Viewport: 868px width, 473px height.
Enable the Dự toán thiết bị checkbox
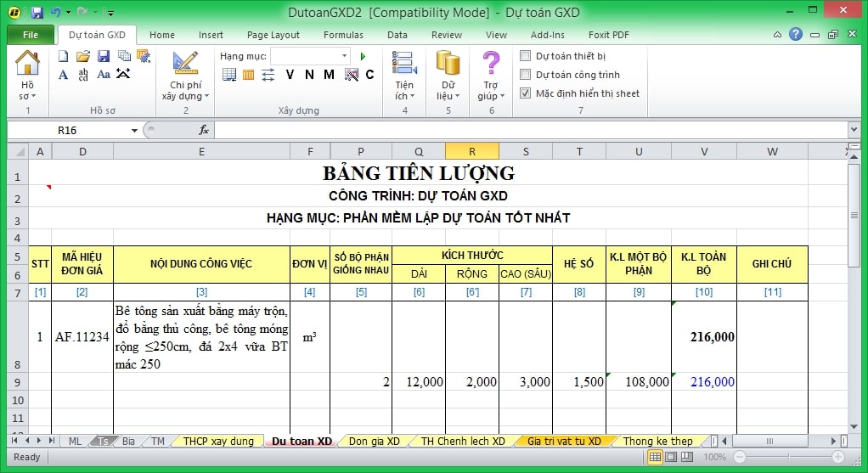(x=526, y=56)
